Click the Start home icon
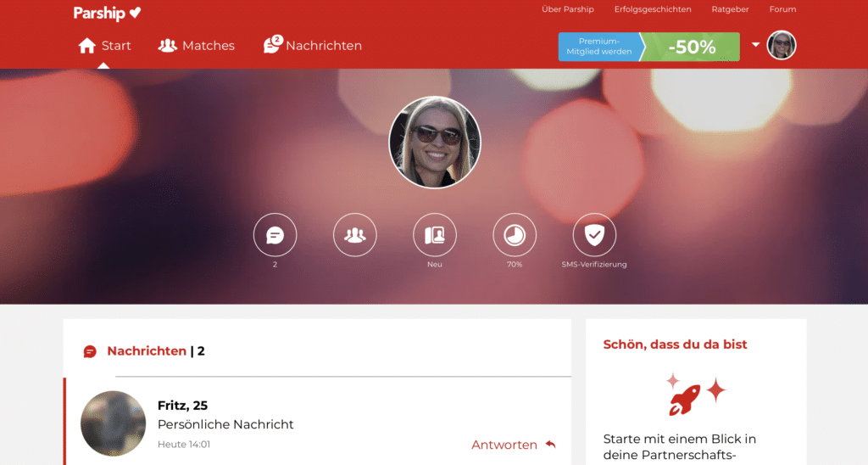 87,46
